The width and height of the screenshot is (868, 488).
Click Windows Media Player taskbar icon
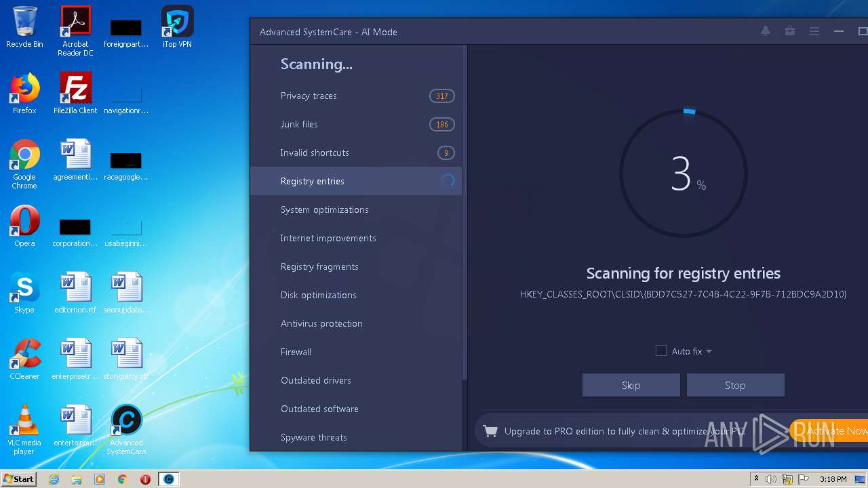[x=100, y=479]
